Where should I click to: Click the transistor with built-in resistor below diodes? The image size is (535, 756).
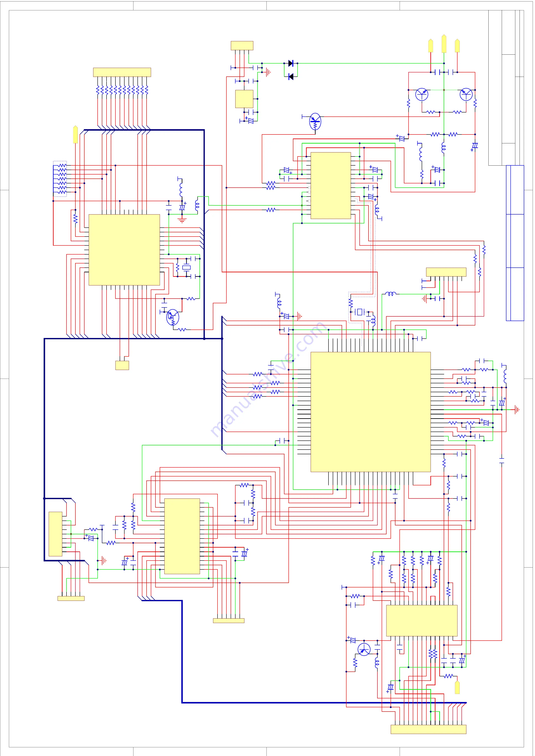(315, 122)
